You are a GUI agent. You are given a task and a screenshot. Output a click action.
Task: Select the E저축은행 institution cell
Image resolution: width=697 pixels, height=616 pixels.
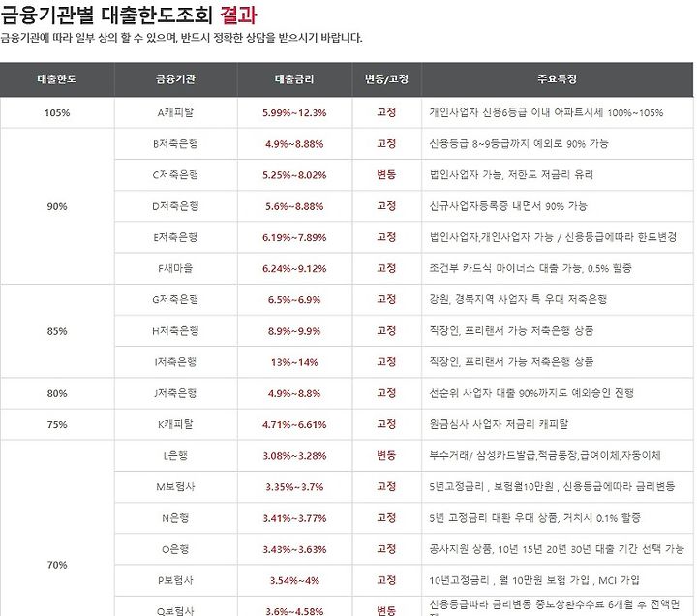pyautogui.click(x=175, y=237)
